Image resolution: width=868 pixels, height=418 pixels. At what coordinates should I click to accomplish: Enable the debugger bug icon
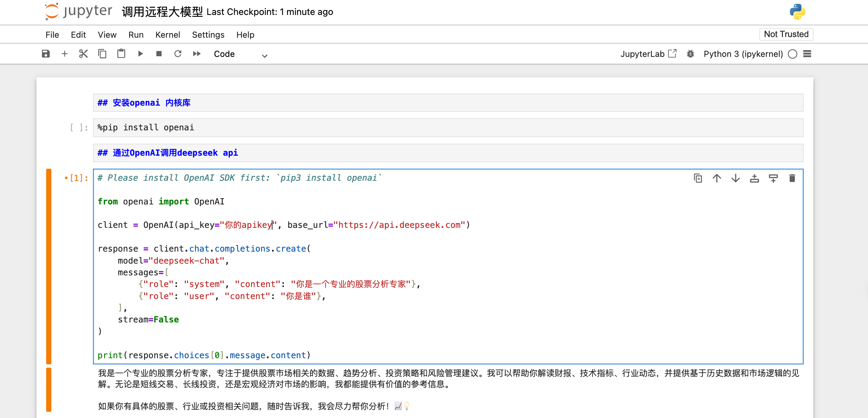690,54
